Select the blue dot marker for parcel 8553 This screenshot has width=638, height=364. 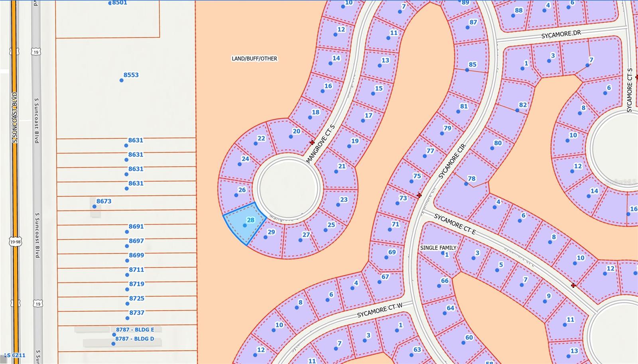click(x=122, y=80)
